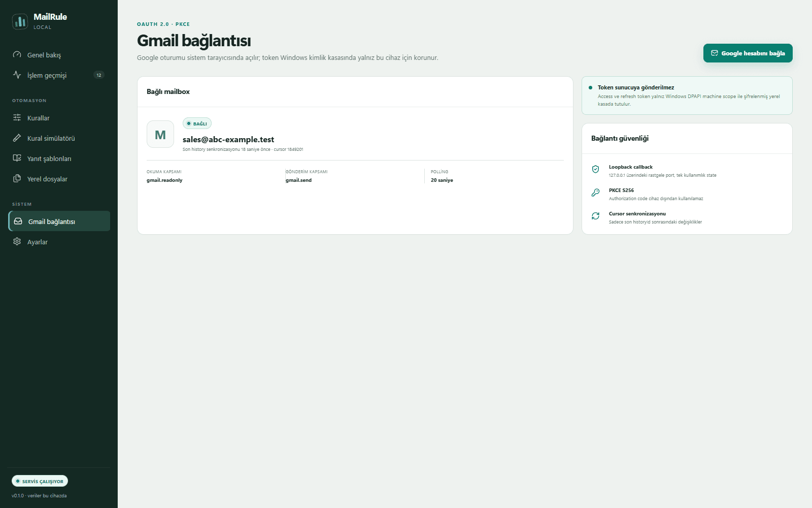The width and height of the screenshot is (812, 508).
Task: Click the Google hesabını bağla button
Action: coord(748,53)
